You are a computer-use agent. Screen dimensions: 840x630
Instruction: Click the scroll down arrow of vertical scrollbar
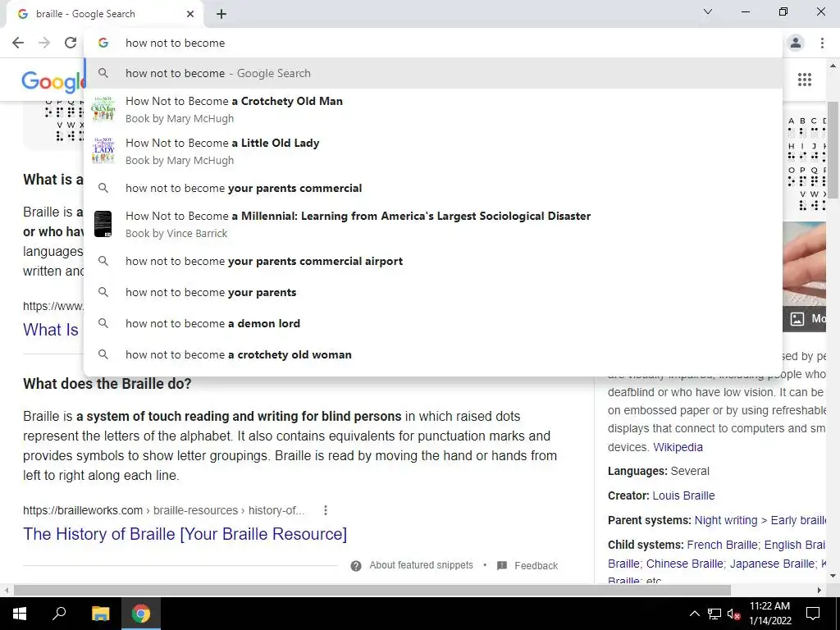[x=833, y=576]
